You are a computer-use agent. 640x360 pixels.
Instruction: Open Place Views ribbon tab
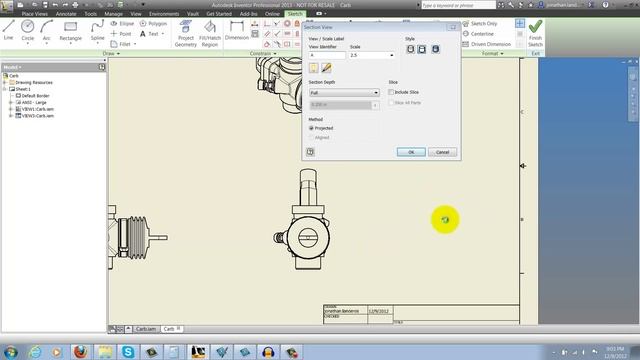tap(35, 14)
